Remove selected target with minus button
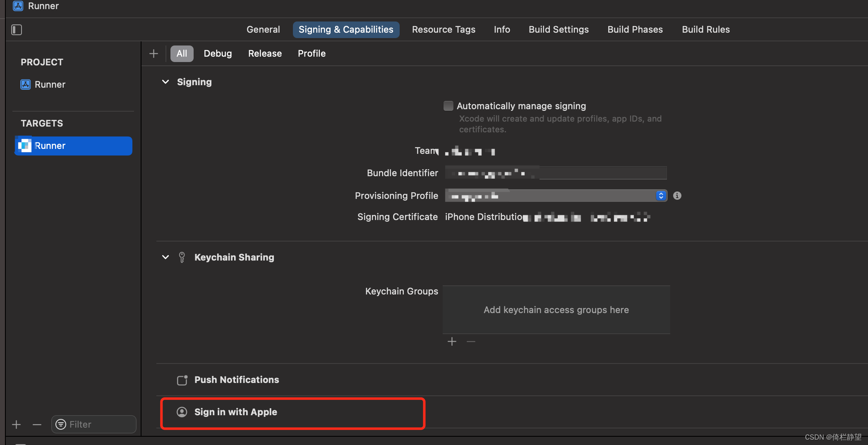Viewport: 868px width, 445px height. (x=37, y=425)
